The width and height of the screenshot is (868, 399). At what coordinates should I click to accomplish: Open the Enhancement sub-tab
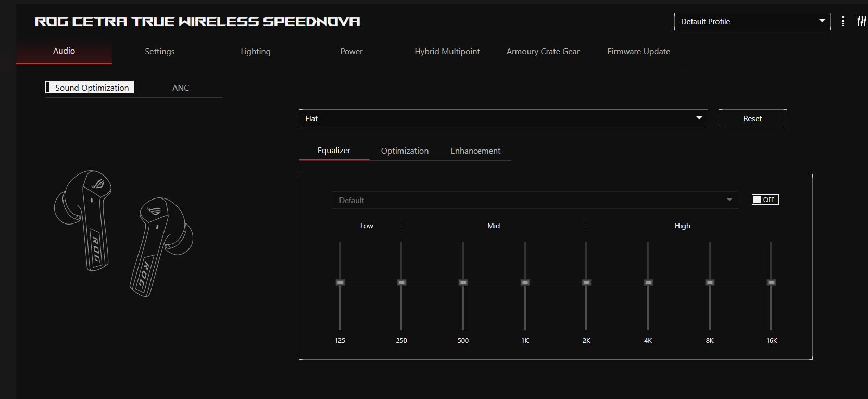coord(475,151)
